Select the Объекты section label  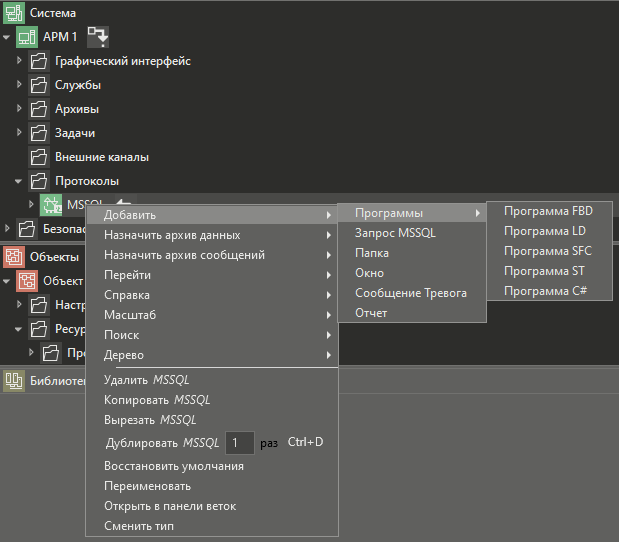click(x=54, y=257)
